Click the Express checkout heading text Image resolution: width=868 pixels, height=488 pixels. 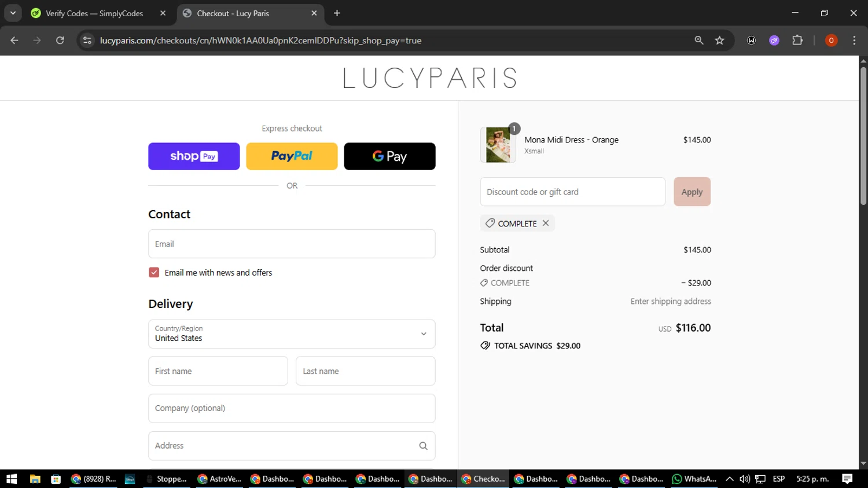pos(292,129)
